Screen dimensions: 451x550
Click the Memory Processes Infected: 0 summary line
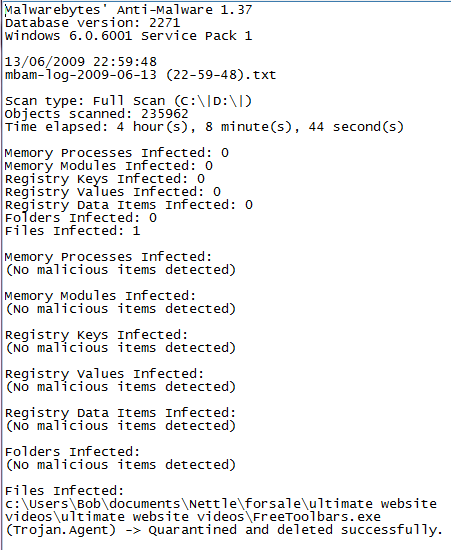116,153
